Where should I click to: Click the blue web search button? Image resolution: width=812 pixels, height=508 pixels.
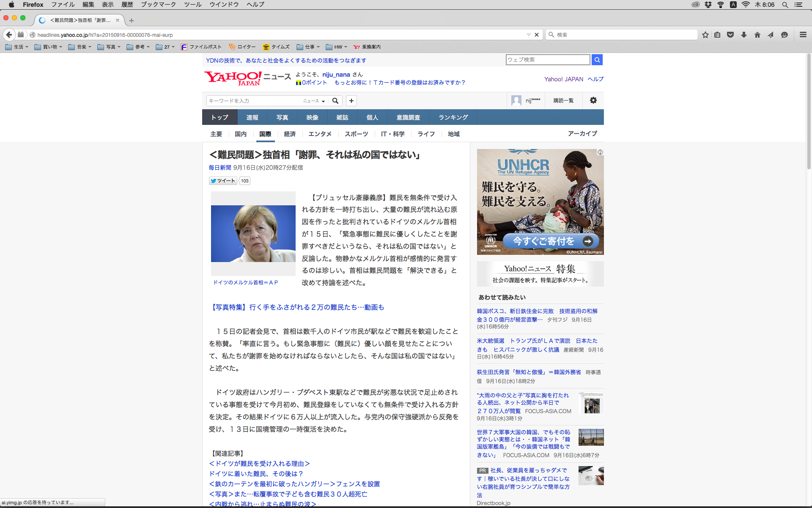597,60
